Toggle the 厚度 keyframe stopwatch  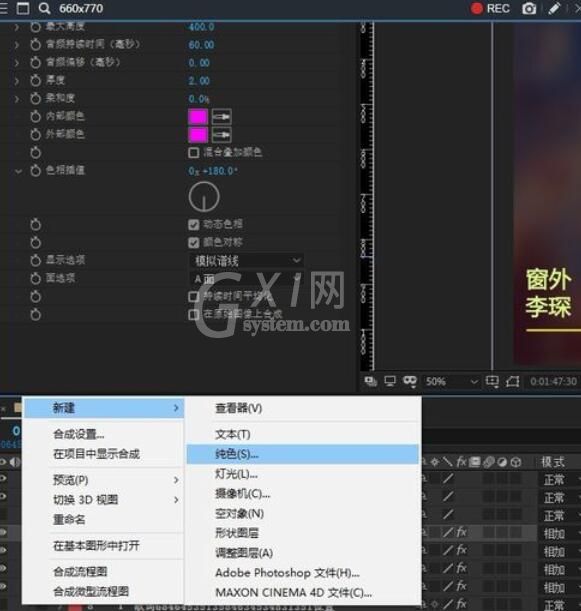pos(35,81)
